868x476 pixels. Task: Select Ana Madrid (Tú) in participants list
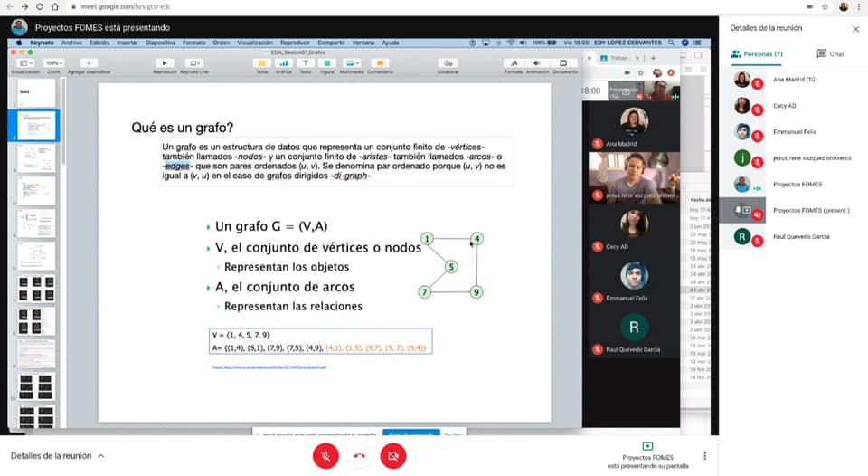(x=793, y=80)
